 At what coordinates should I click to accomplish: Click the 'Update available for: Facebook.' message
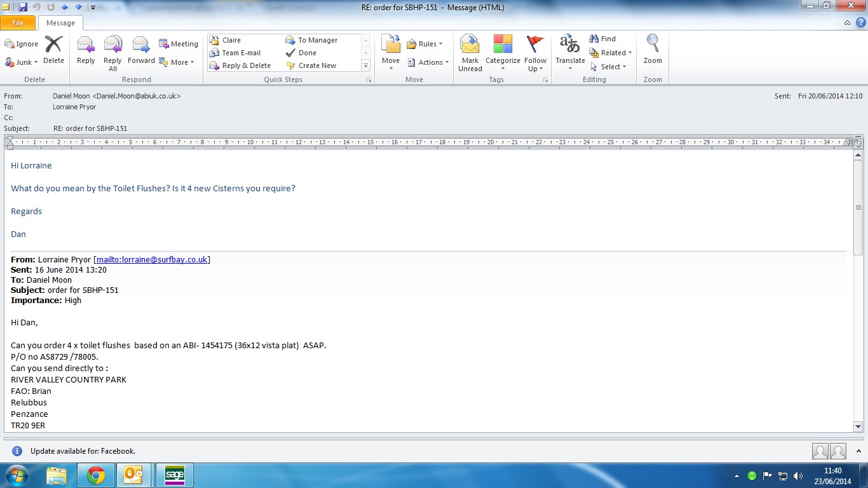pos(83,451)
